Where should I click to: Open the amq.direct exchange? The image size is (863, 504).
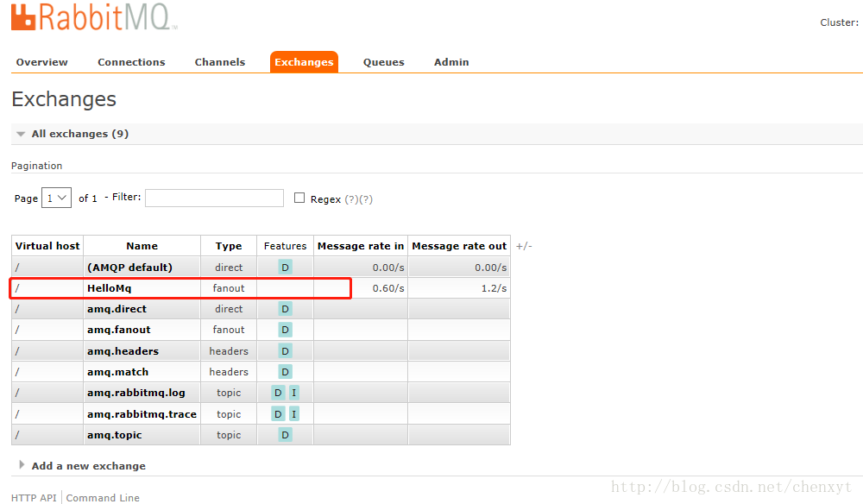pyautogui.click(x=117, y=309)
